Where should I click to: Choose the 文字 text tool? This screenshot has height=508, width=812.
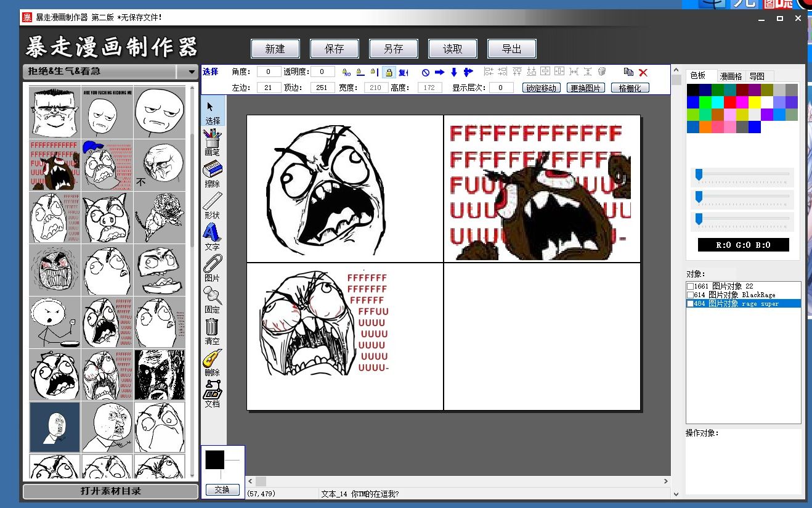[213, 237]
